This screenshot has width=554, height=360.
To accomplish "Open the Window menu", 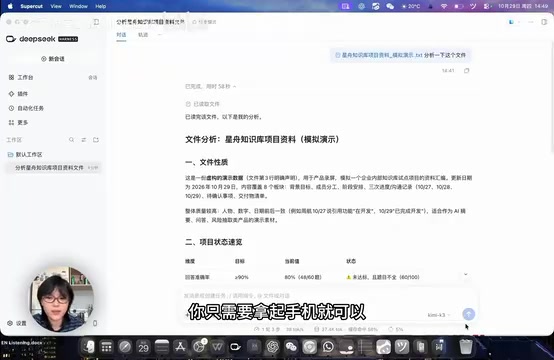I will [x=78, y=6].
